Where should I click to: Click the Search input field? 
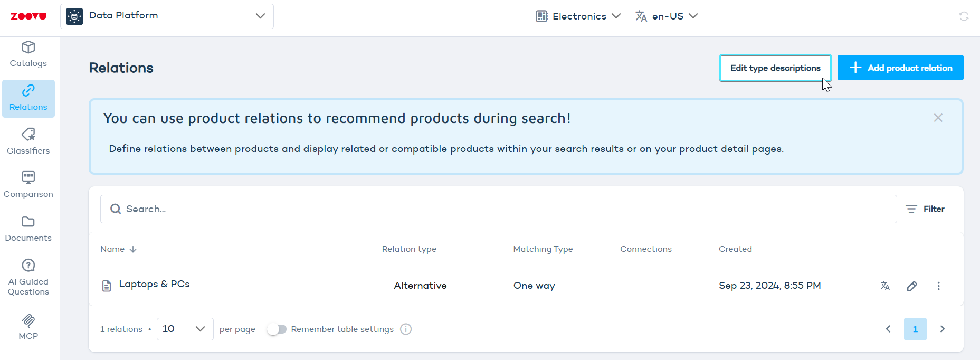pyautogui.click(x=498, y=209)
